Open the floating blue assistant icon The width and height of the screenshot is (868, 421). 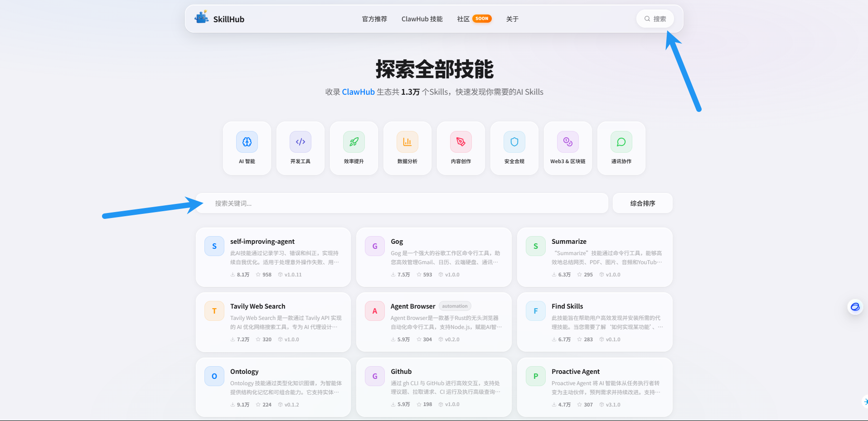click(x=855, y=307)
